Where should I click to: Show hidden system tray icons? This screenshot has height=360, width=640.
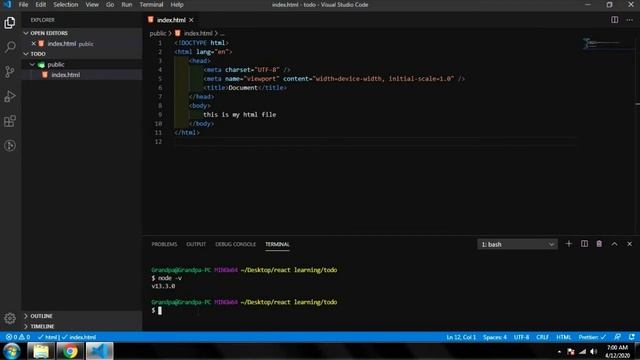tap(559, 351)
